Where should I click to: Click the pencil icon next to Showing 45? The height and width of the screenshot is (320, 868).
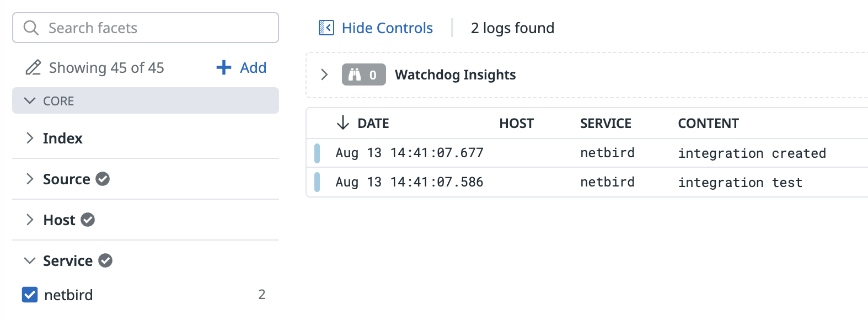coord(33,67)
